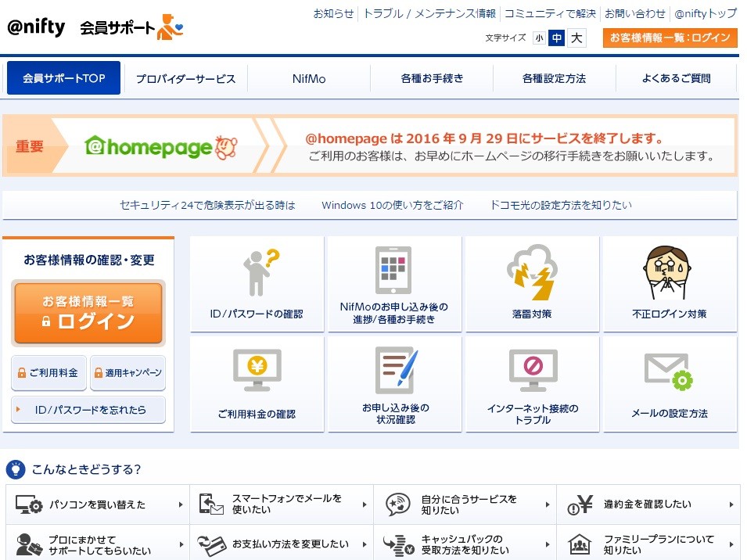Open Windows 10の使い方をご紹介 link
The image size is (747, 560).
tap(392, 205)
